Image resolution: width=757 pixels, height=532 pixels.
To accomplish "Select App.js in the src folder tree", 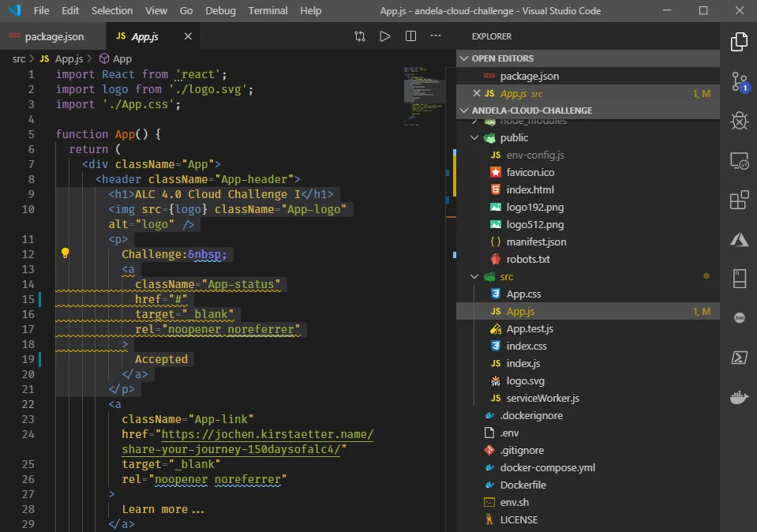I will [x=587, y=311].
